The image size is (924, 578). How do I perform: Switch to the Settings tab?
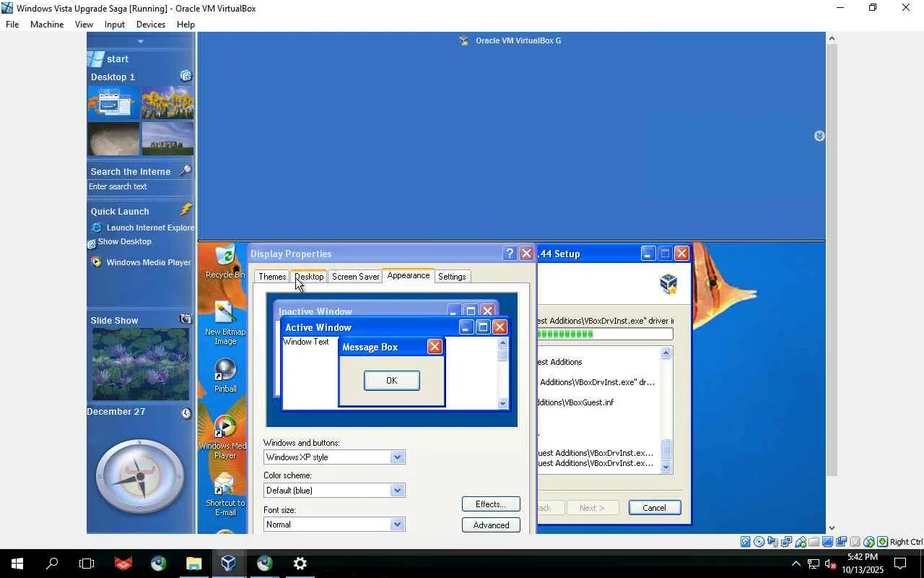pos(452,277)
